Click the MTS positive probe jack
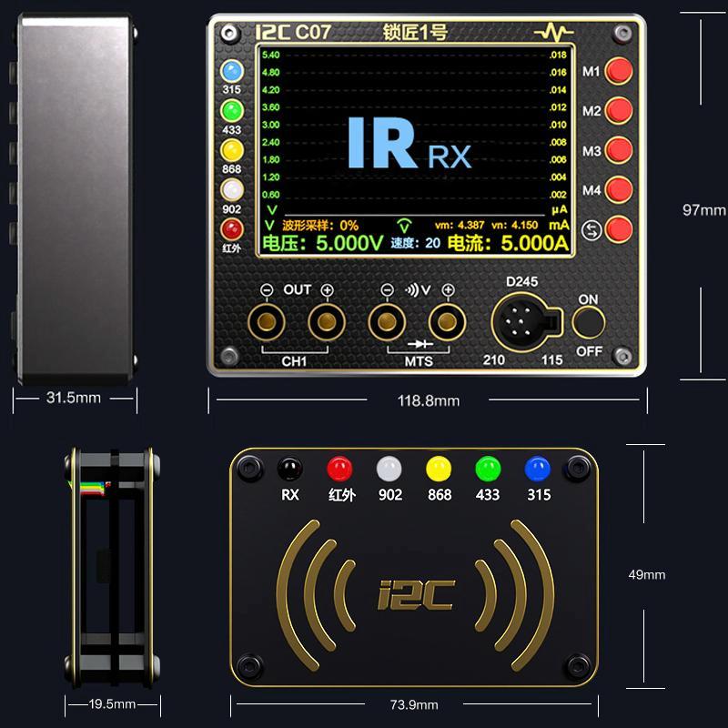Image resolution: width=728 pixels, height=728 pixels. (x=446, y=321)
